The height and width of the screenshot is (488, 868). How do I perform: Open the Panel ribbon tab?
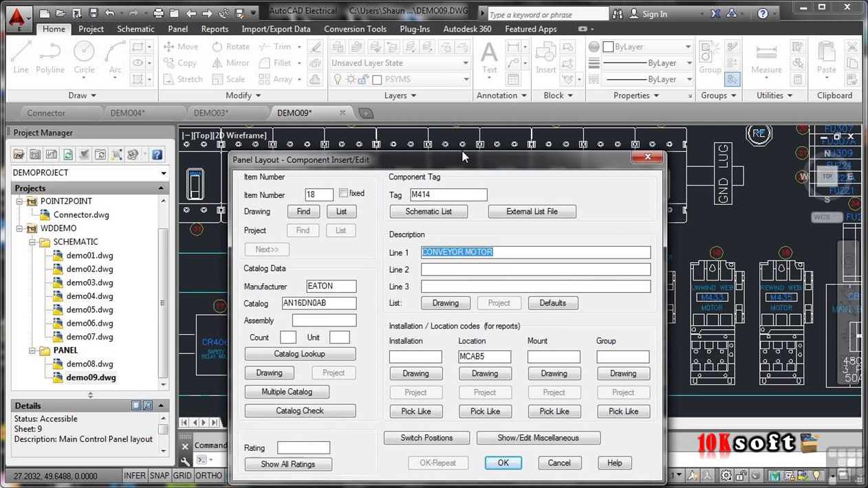[x=177, y=29]
